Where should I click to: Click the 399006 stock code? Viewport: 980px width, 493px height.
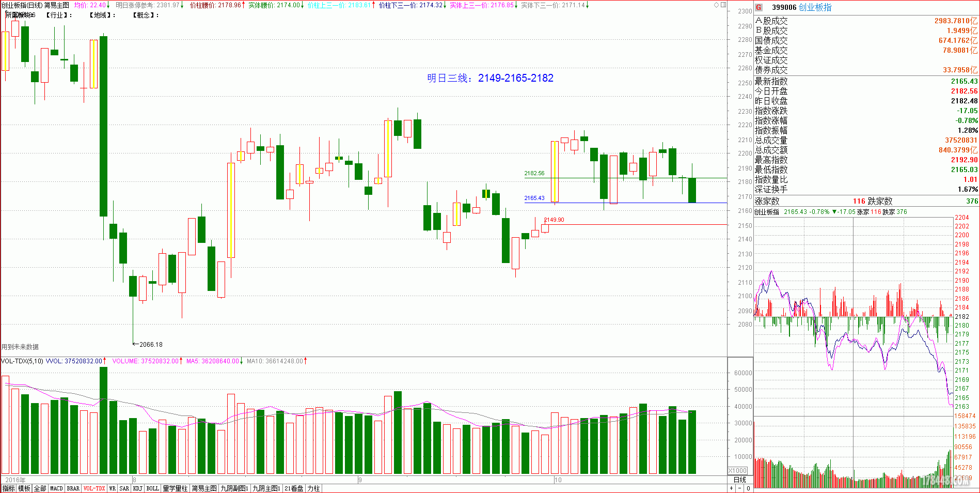coord(784,7)
